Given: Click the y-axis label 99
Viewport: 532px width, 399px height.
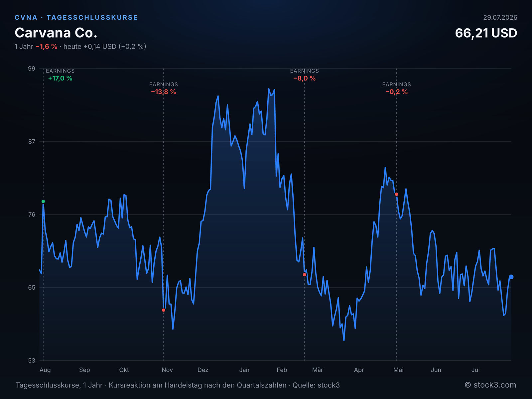Looking at the screenshot, I should tap(31, 68).
